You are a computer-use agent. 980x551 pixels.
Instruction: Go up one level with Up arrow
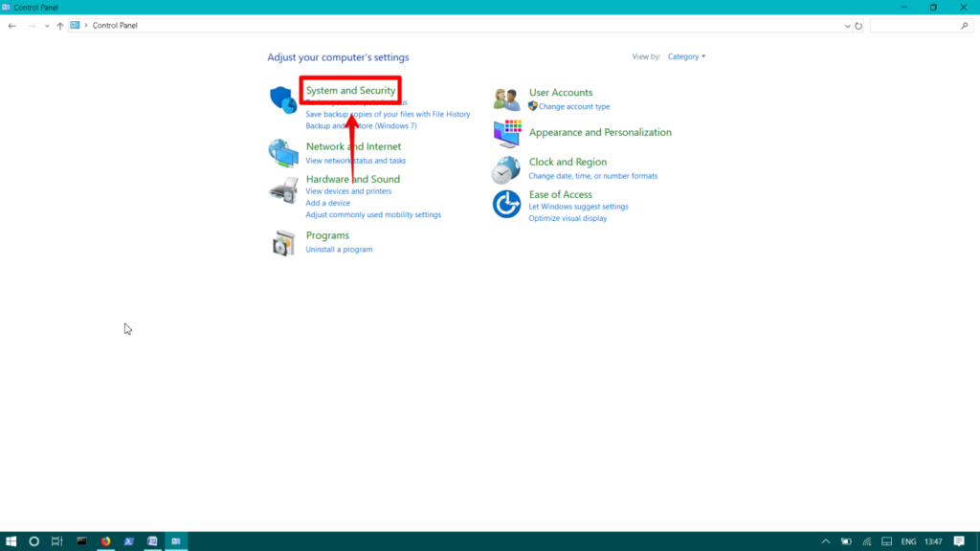click(60, 26)
